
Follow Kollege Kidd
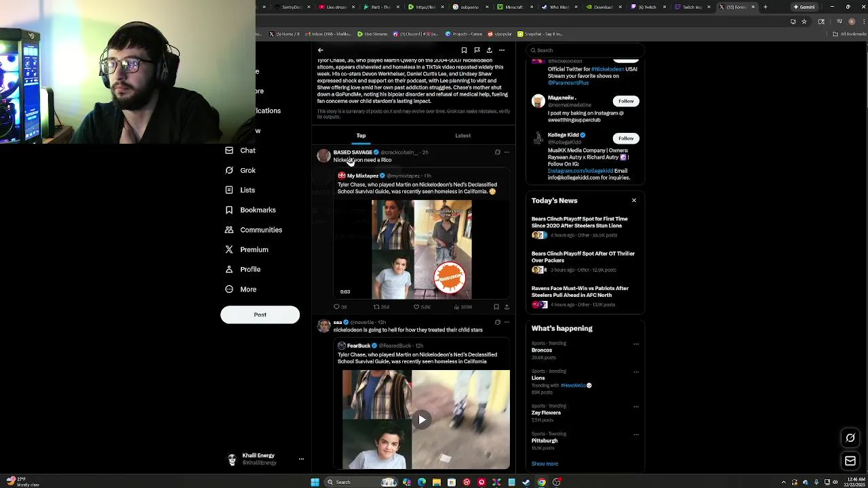click(x=626, y=138)
